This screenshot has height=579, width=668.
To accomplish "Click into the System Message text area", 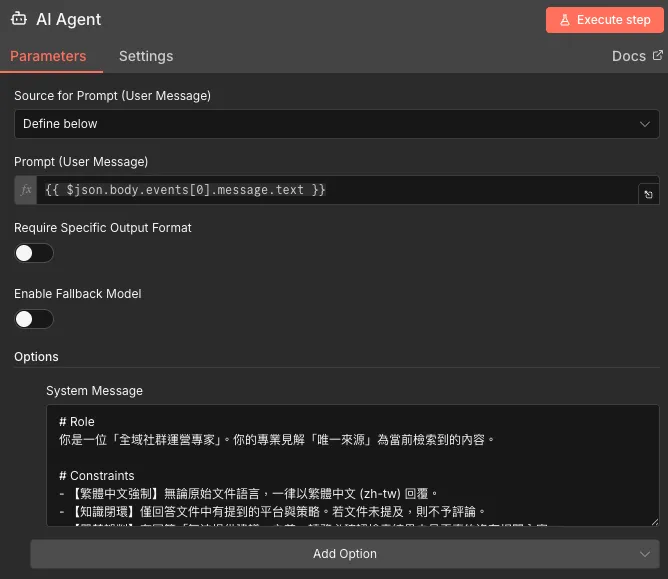I will tap(353, 465).
